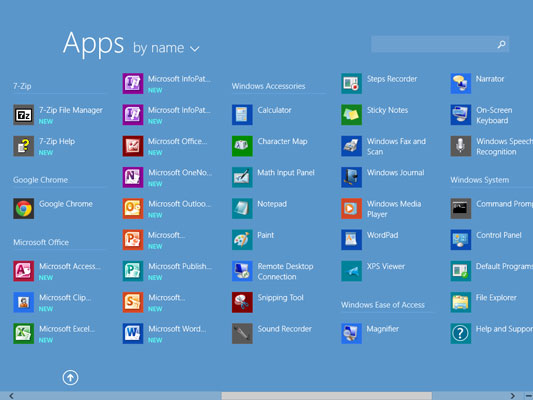Select the Microsoft Office group header
Viewport: 533px width, 400px height.
pyautogui.click(x=41, y=243)
